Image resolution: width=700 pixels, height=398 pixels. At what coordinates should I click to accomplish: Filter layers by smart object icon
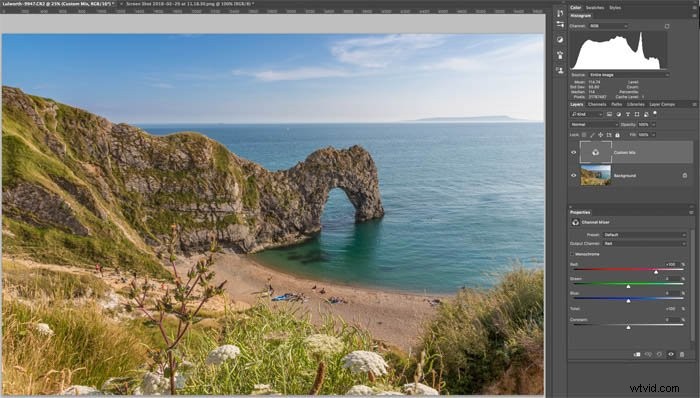tap(646, 114)
